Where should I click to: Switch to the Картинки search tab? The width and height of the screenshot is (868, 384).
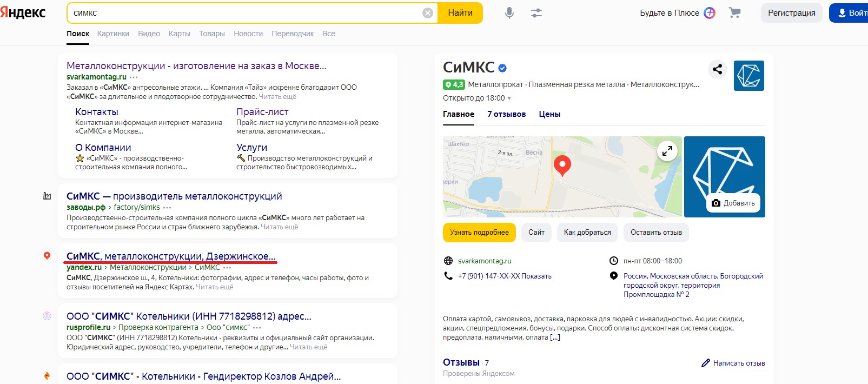pos(113,34)
